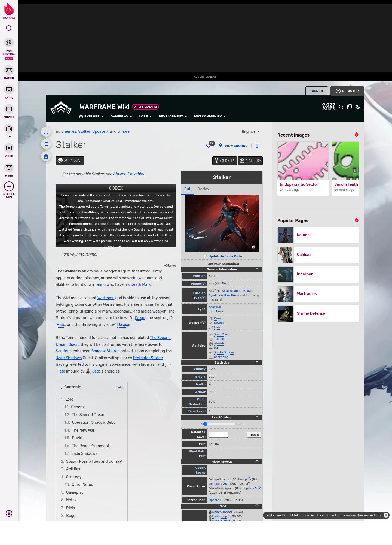Screen dimensions: 392x545
Task: Hide the Contents table
Action: (x=120, y=387)
